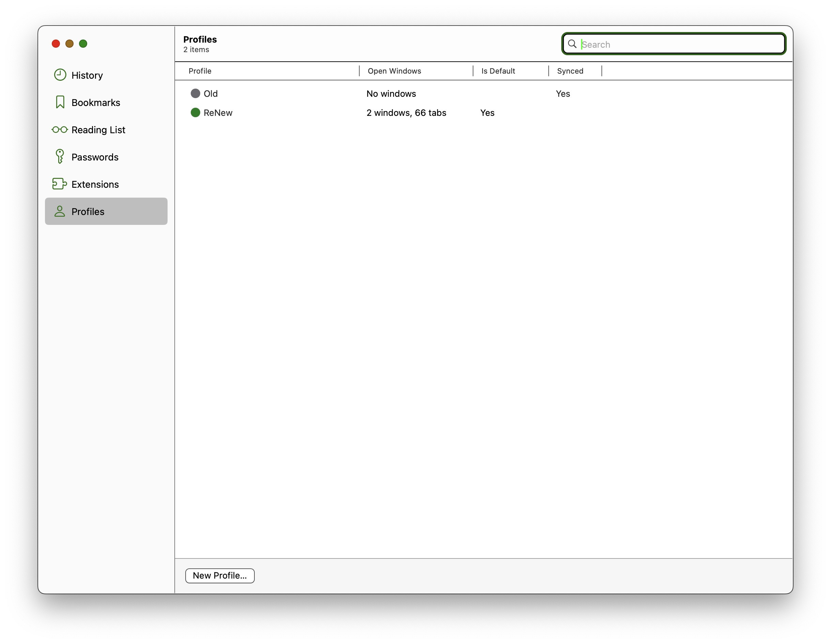Viewport: 831px width, 644px height.
Task: Sort by the Is Default column header
Action: (x=498, y=71)
